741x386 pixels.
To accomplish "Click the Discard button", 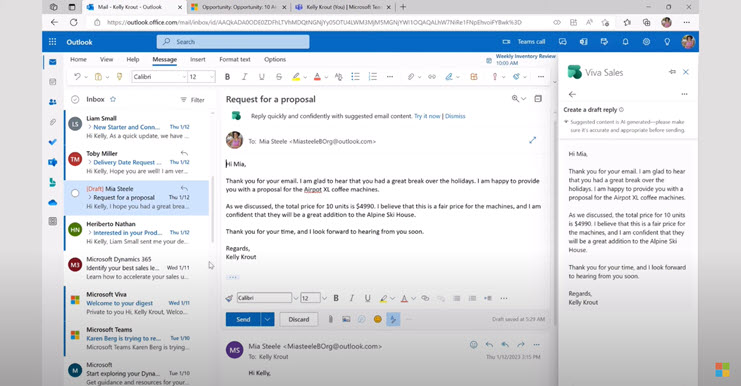I will point(299,319).
